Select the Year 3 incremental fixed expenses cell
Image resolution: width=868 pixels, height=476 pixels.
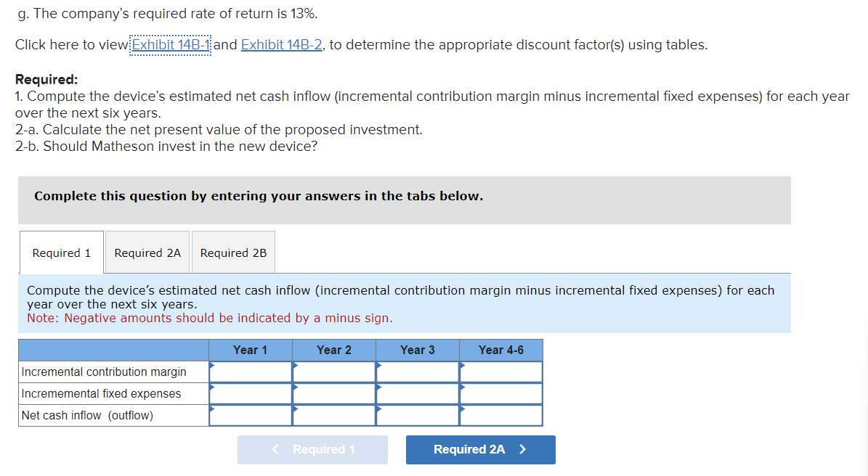click(417, 393)
